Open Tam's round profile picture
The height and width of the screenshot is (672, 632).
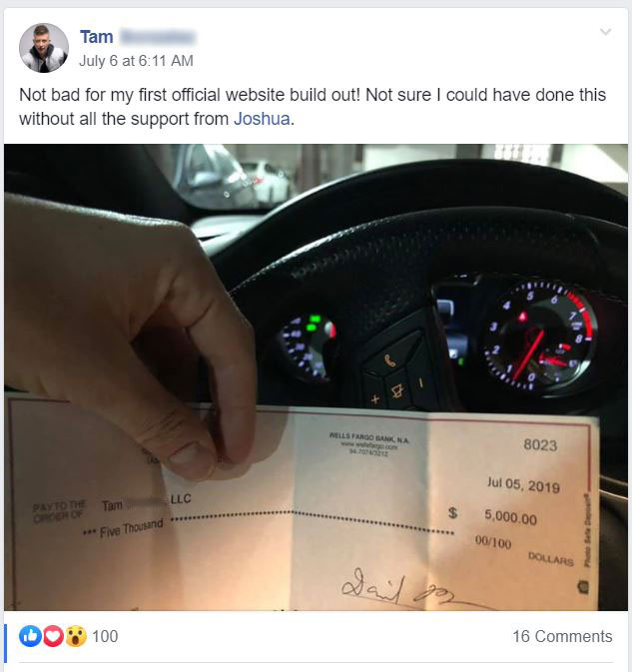pyautogui.click(x=44, y=48)
